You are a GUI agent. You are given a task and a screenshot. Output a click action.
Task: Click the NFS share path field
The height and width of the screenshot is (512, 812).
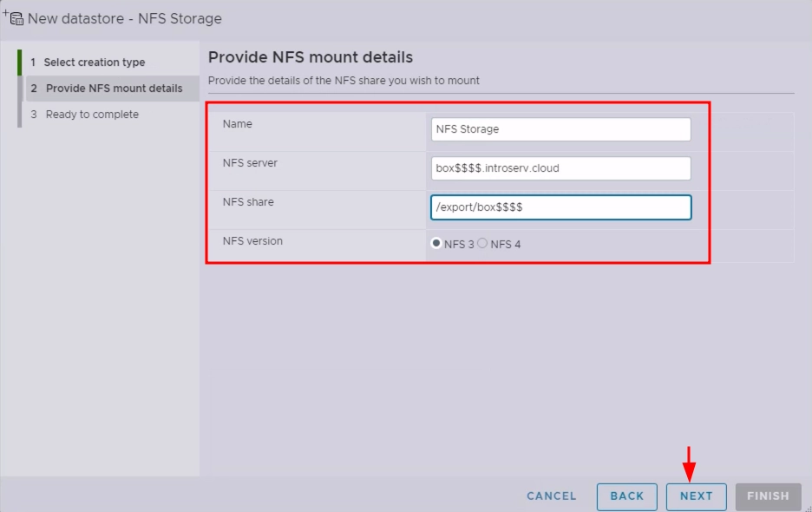[x=560, y=207]
